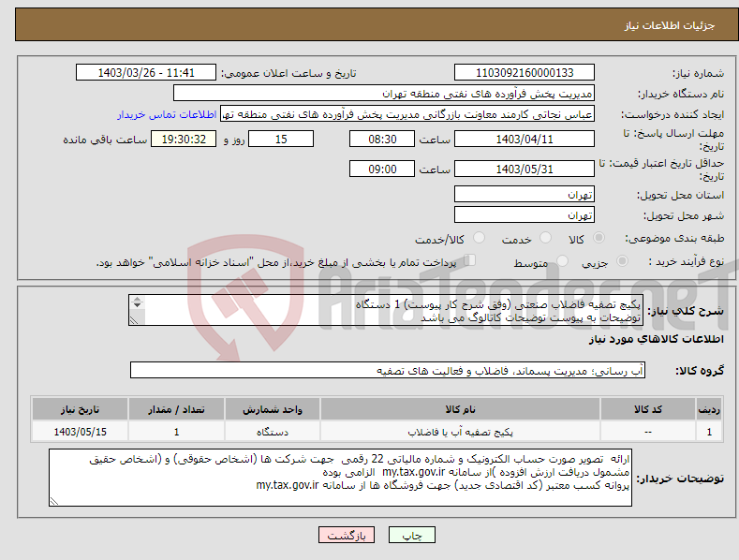Click need-date cell 1403/05/15
The width and height of the screenshot is (739, 560).
pyautogui.click(x=81, y=432)
